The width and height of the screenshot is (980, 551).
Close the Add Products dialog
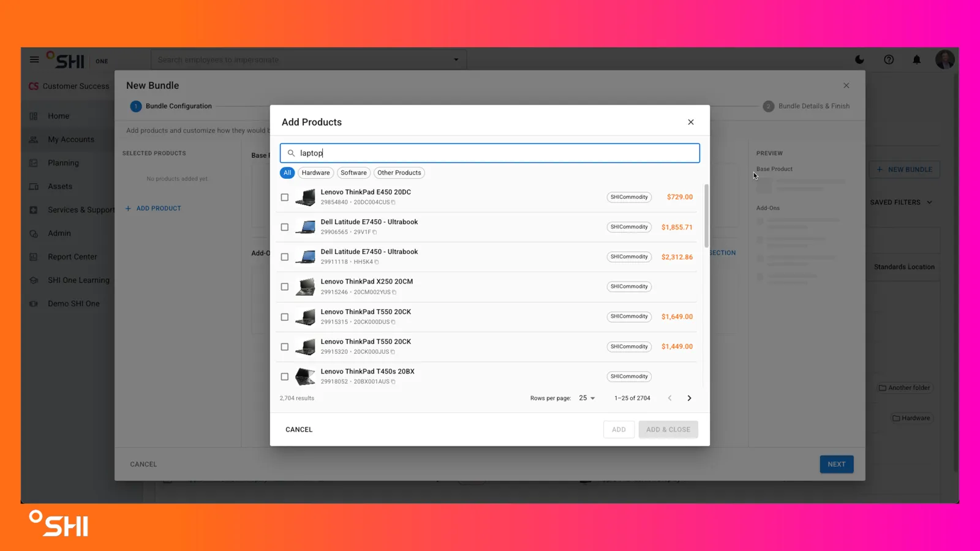691,122
